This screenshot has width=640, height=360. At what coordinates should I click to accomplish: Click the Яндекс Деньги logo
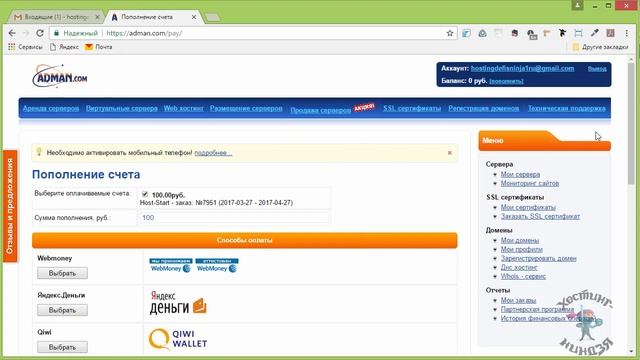pyautogui.click(x=178, y=303)
